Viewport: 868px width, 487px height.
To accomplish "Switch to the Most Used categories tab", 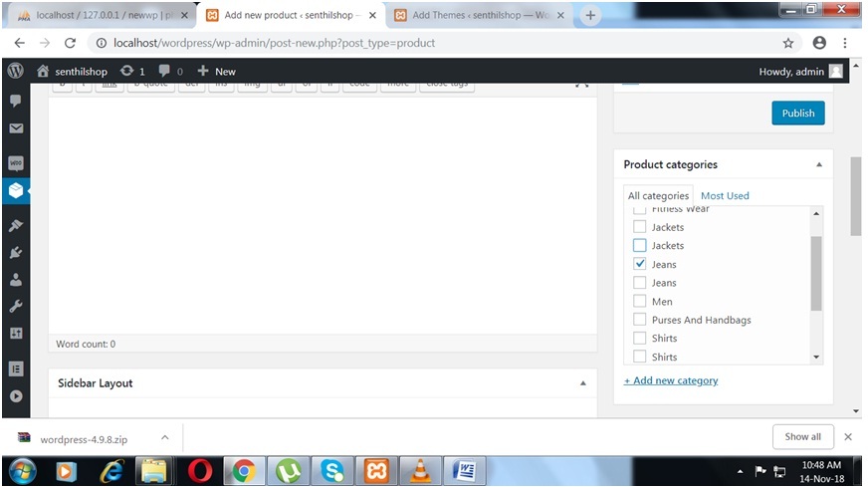I will 725,196.
